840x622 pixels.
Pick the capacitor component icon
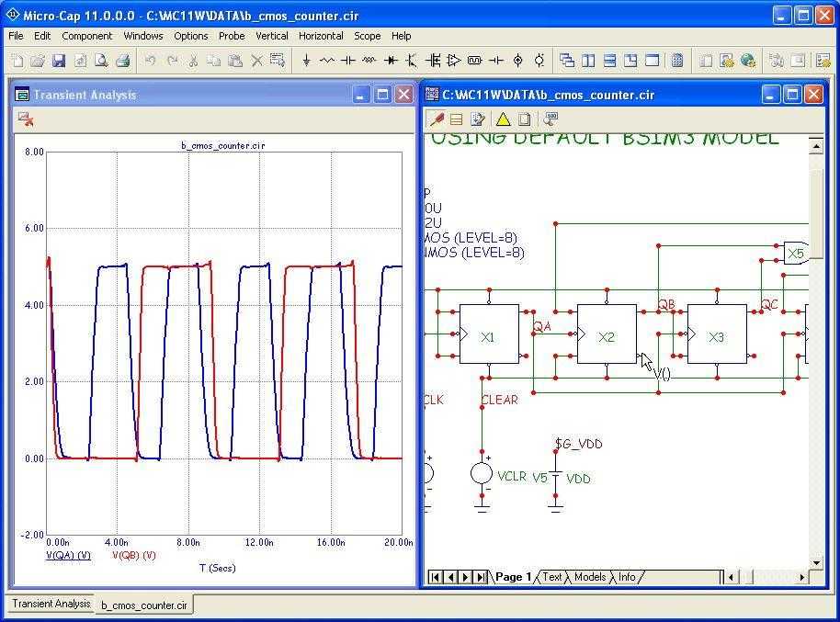click(x=348, y=61)
